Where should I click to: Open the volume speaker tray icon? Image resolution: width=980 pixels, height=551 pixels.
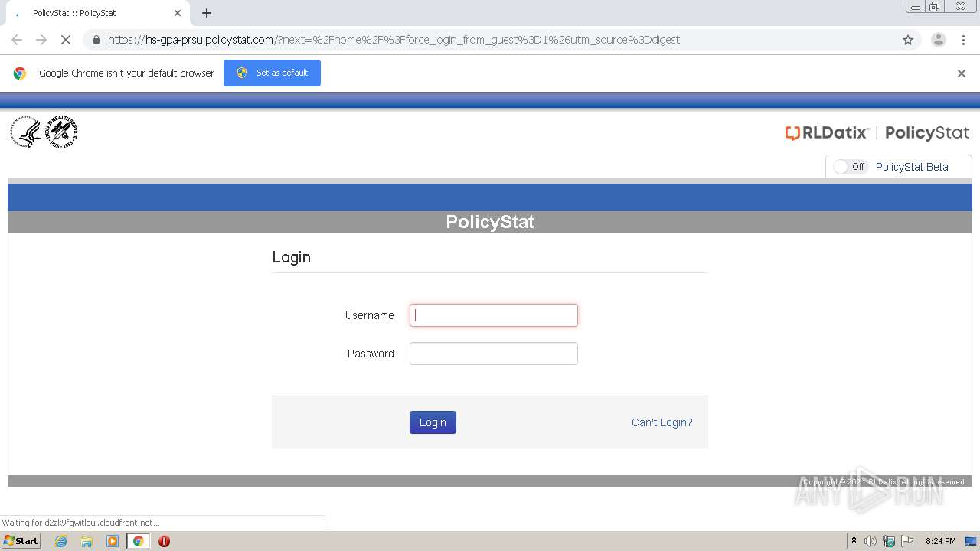tap(871, 541)
